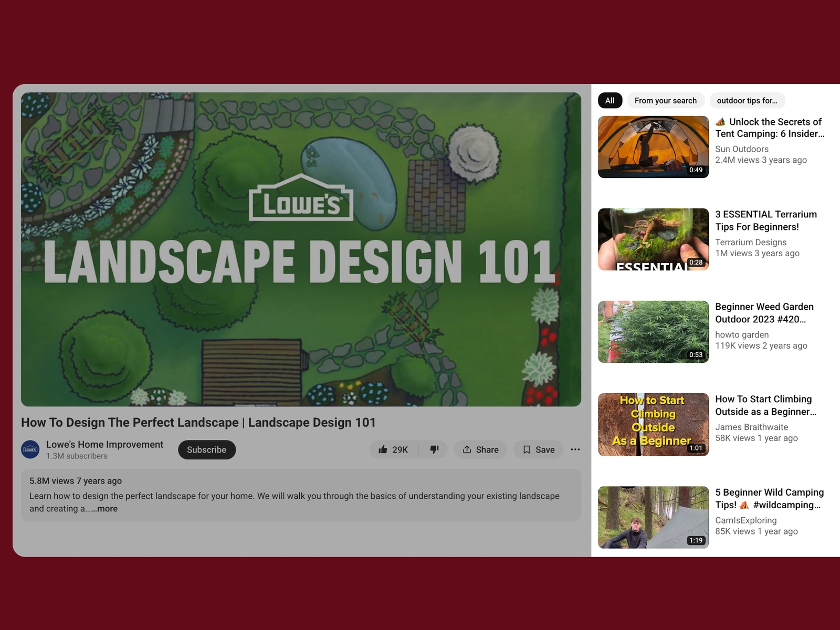The height and width of the screenshot is (630, 840).
Task: Select the outdoor tips for chip
Action: tap(747, 100)
